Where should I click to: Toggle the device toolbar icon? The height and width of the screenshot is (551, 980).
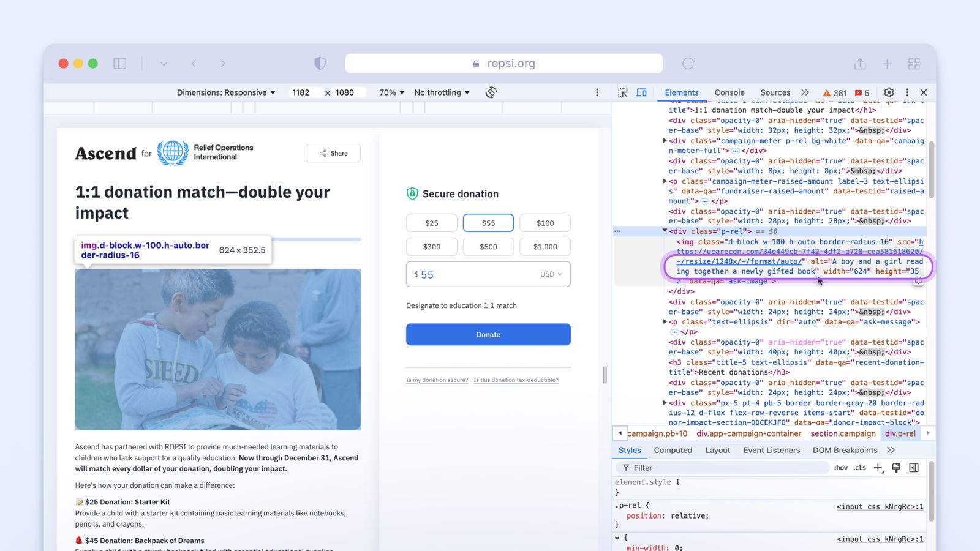[641, 92]
